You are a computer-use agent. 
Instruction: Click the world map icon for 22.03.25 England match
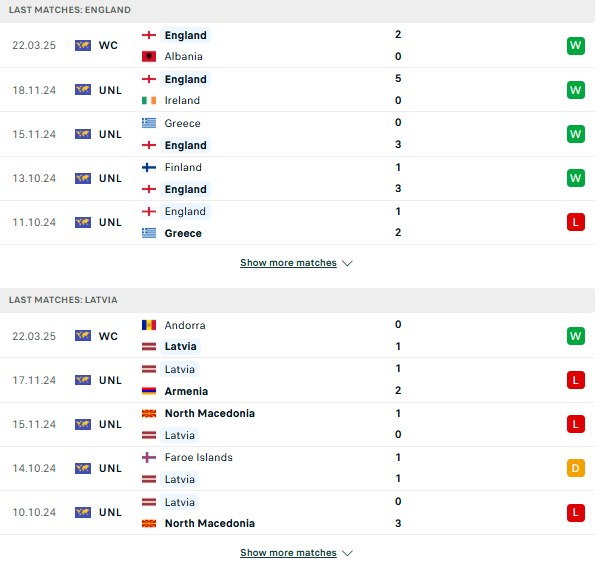[x=83, y=45]
